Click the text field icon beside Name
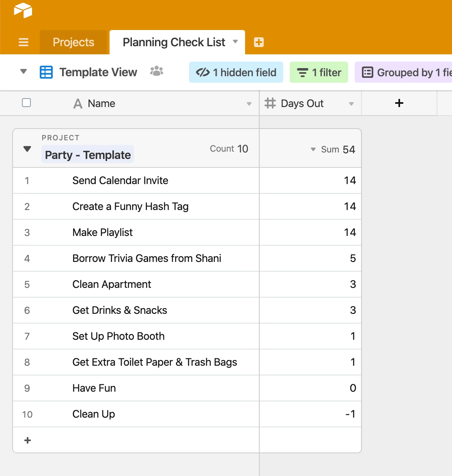Screen dimensions: 452x476 pos(77,103)
